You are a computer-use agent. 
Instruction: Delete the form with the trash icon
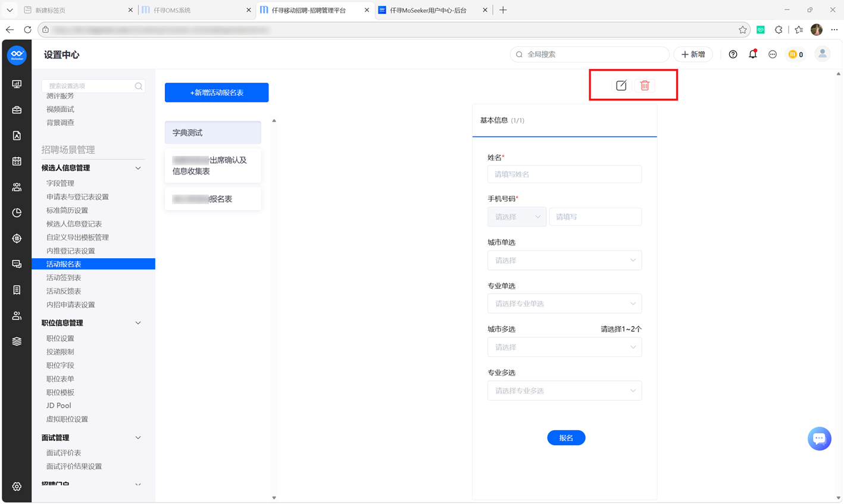tap(645, 85)
